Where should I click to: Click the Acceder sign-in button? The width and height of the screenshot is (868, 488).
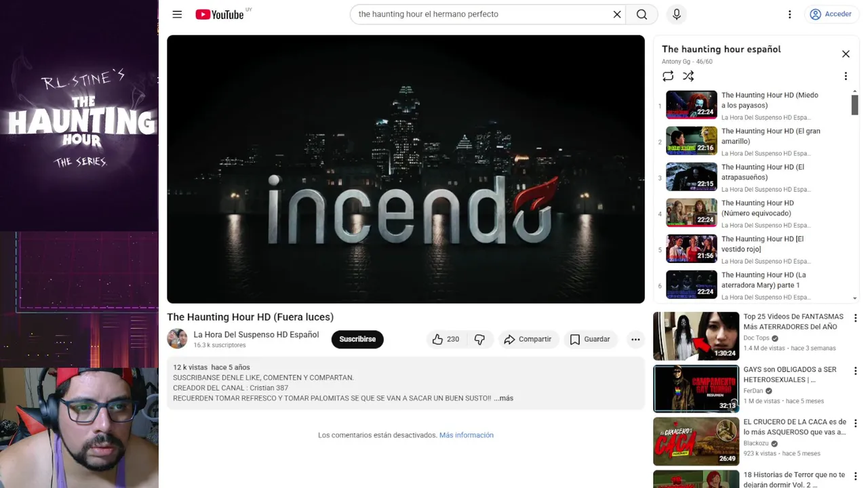coord(831,14)
